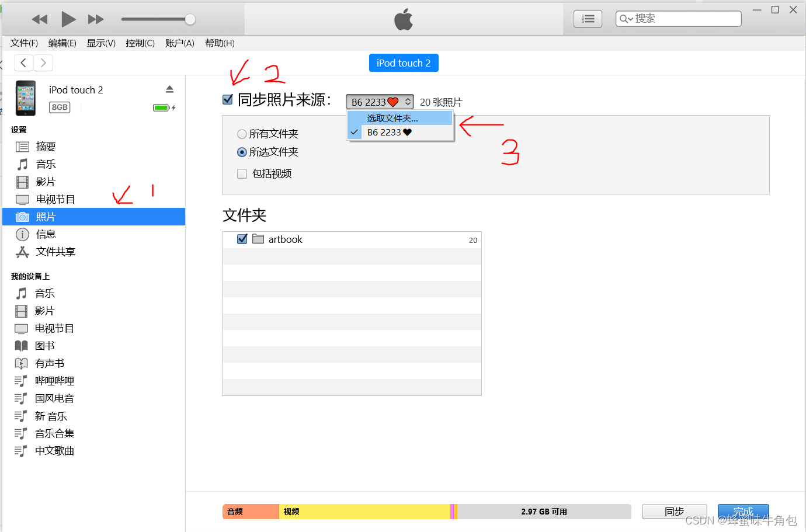Viewport: 806px width, 532px height.
Task: Open 电视节目 under 我的设备上
Action: [x=54, y=328]
